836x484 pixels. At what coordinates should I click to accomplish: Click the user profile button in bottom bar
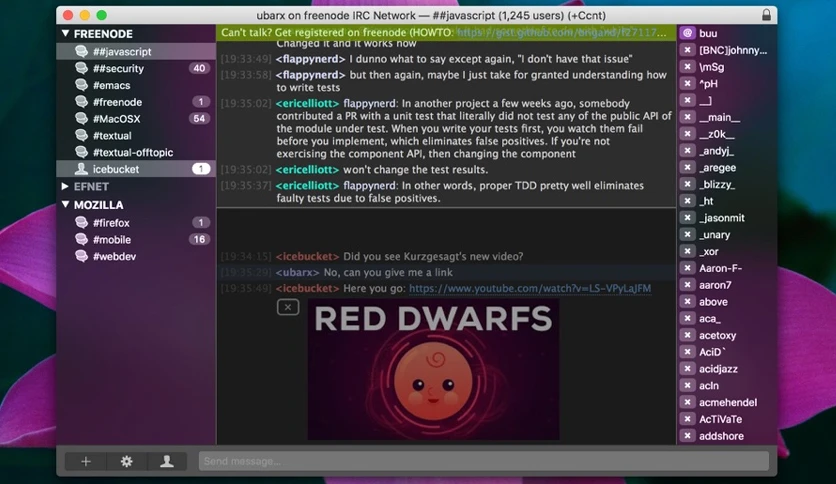tap(167, 461)
